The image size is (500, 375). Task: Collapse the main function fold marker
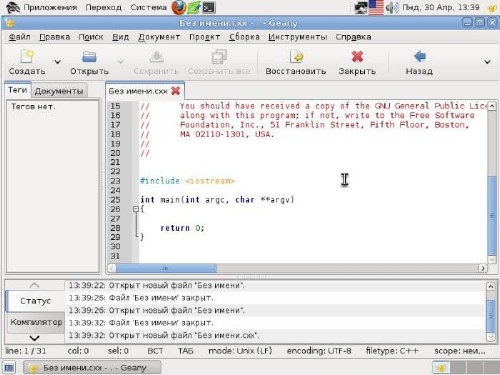click(x=135, y=209)
